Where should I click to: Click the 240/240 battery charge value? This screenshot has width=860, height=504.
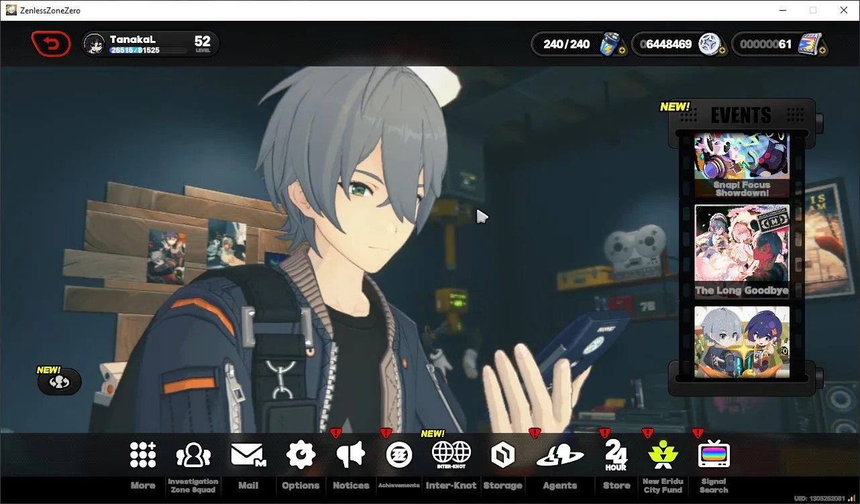pyautogui.click(x=567, y=44)
